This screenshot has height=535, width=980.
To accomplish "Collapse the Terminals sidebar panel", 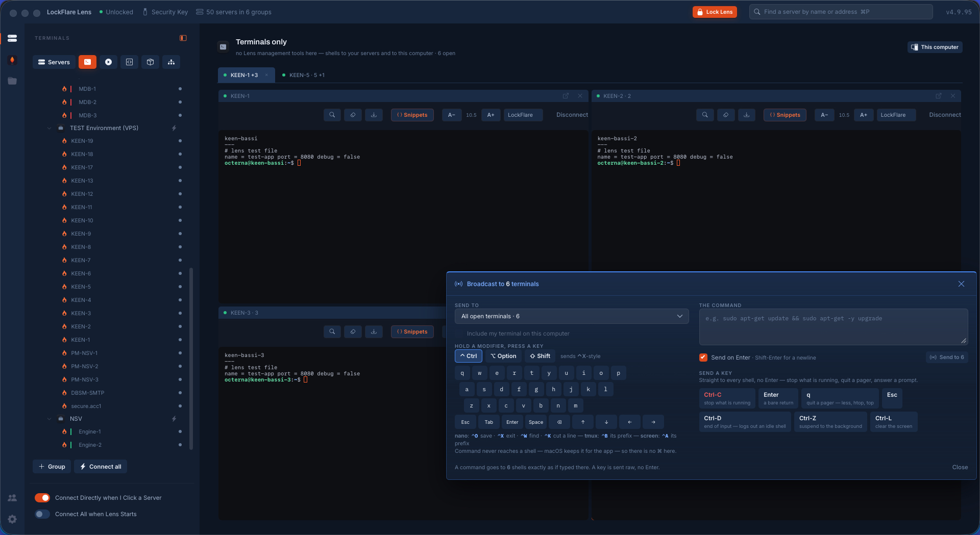I will 183,38.
